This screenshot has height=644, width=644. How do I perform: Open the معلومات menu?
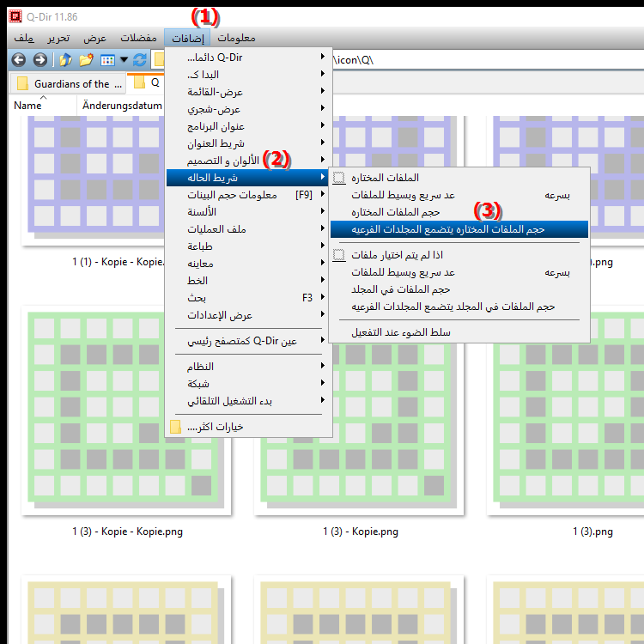[236, 38]
